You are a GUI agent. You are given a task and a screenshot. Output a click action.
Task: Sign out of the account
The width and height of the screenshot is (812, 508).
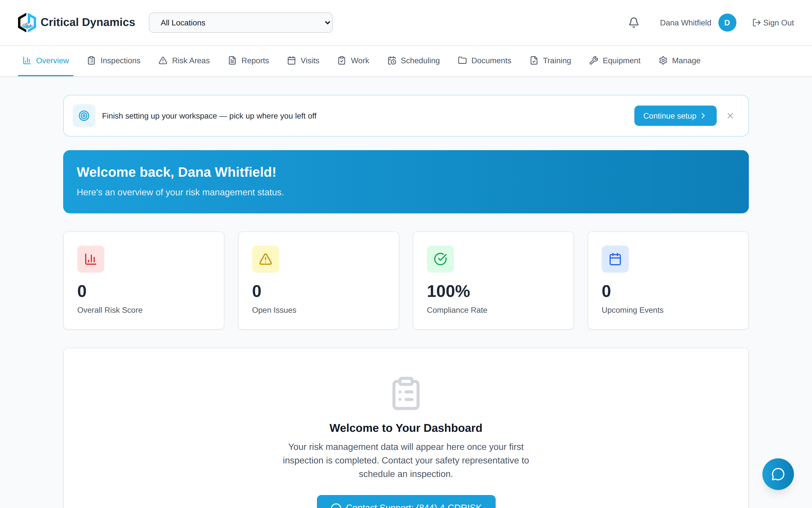[x=773, y=23]
